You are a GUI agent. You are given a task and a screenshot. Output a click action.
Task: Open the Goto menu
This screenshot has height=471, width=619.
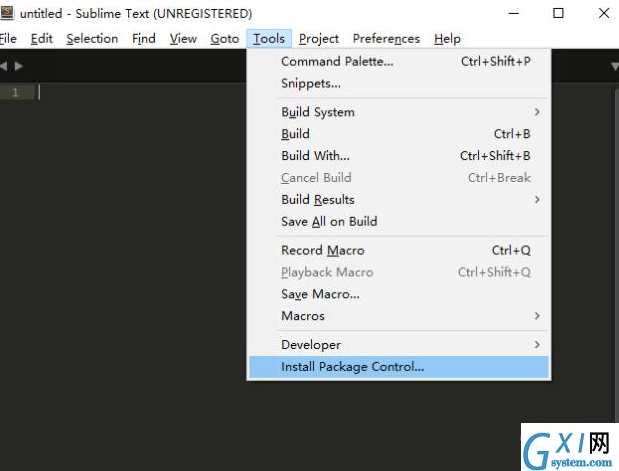225,39
